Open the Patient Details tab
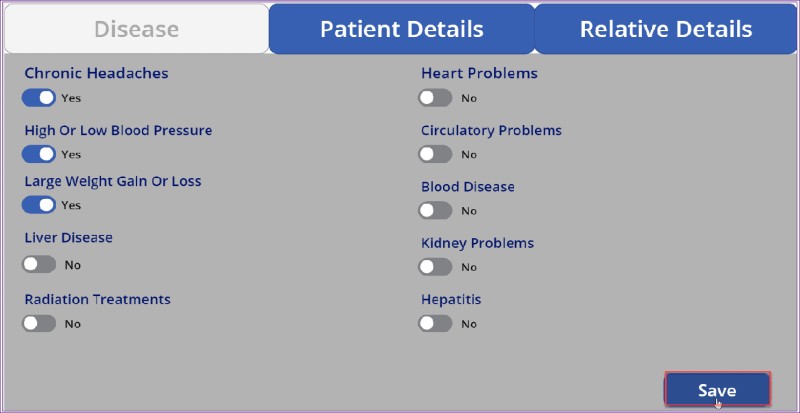Screen dimensions: 800x413 [x=402, y=29]
